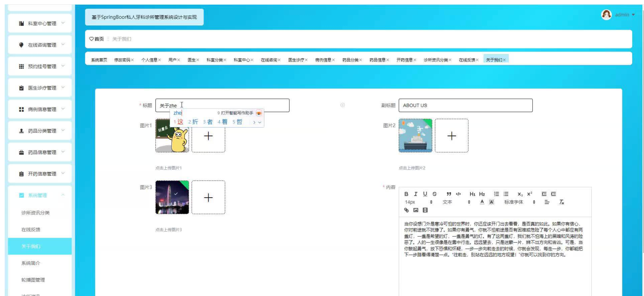Image resolution: width=644 pixels, height=296 pixels.
Task: Choose IME candidate 这
Action: point(179,122)
